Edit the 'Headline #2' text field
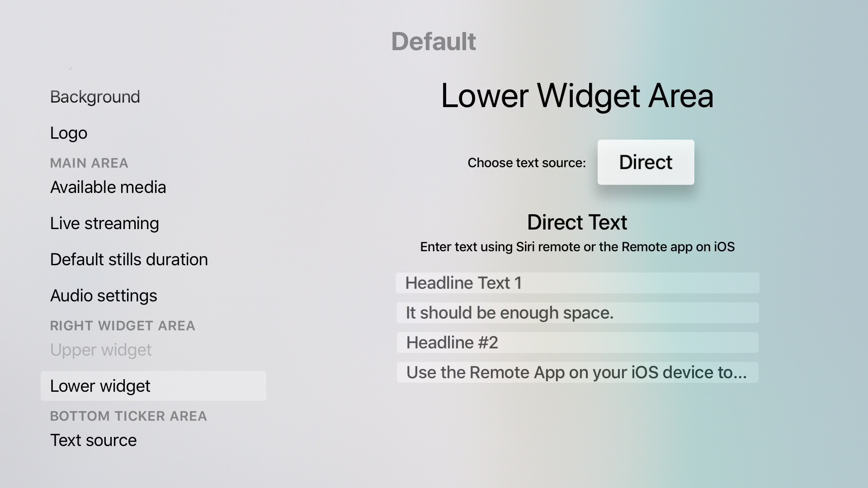This screenshot has width=868, height=488. (x=577, y=343)
